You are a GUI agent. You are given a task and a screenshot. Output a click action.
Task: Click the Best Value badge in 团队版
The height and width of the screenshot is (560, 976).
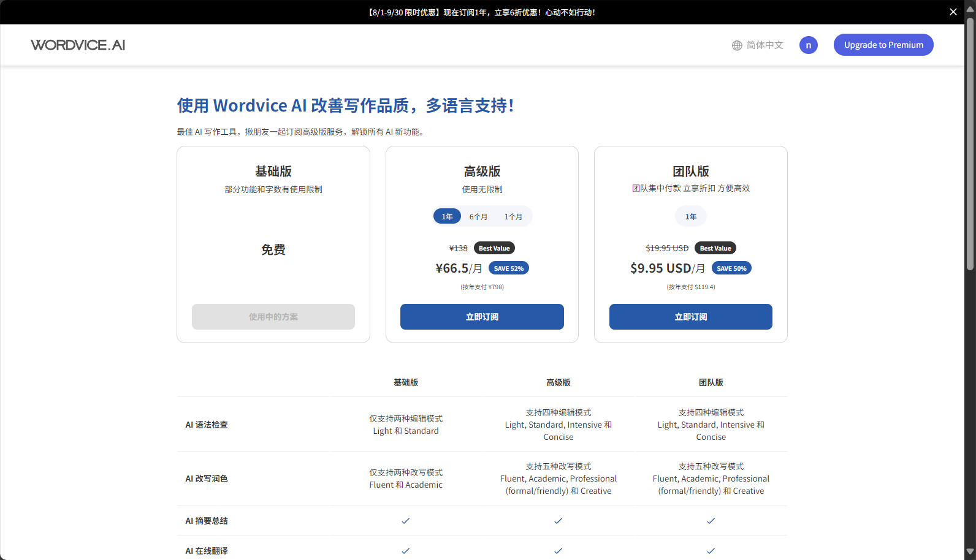point(715,248)
